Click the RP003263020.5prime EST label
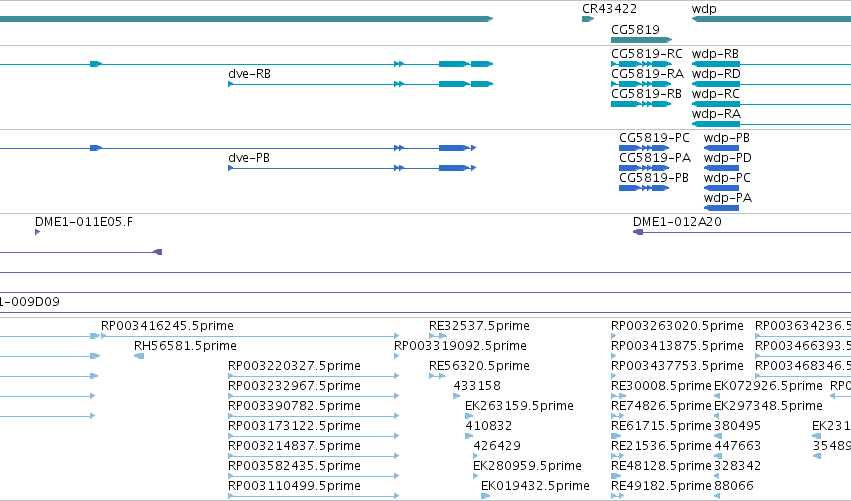The image size is (851, 501). (677, 326)
